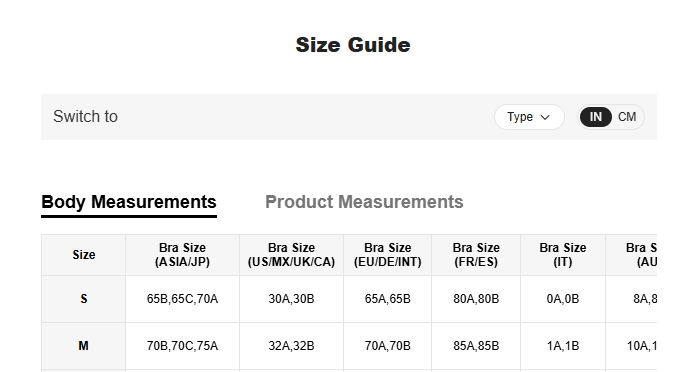Click the 80A,80B cell in row S
The height and width of the screenshot is (372, 687).
[x=476, y=299]
